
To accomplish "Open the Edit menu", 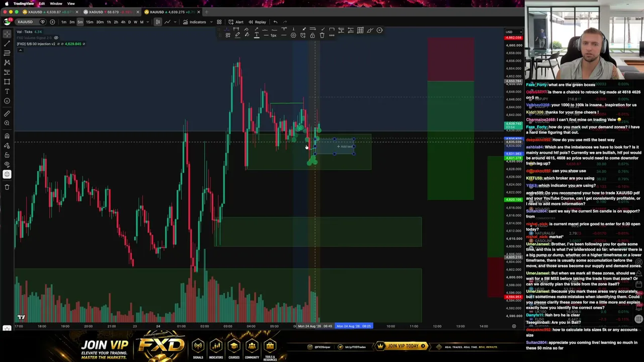I will pyautogui.click(x=42, y=4).
